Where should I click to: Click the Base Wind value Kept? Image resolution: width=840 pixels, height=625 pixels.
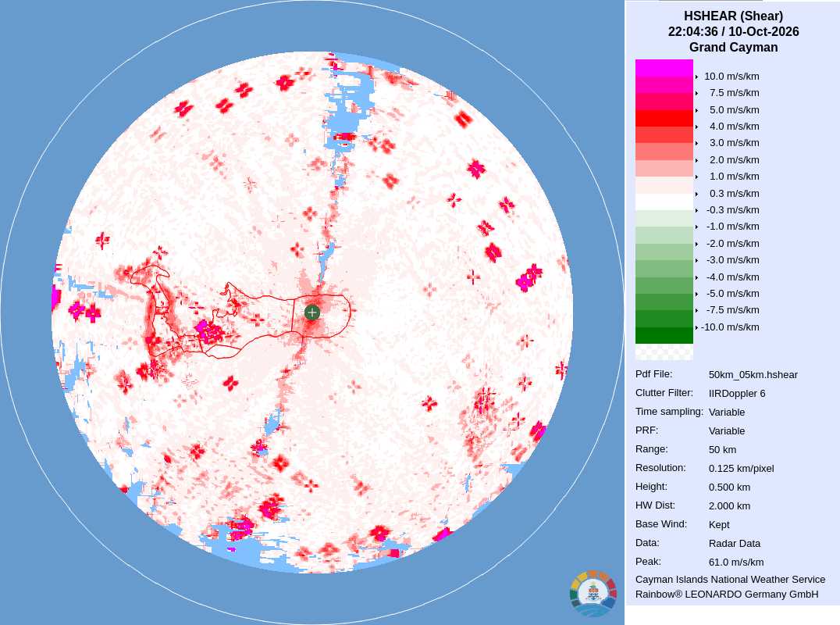click(x=719, y=525)
